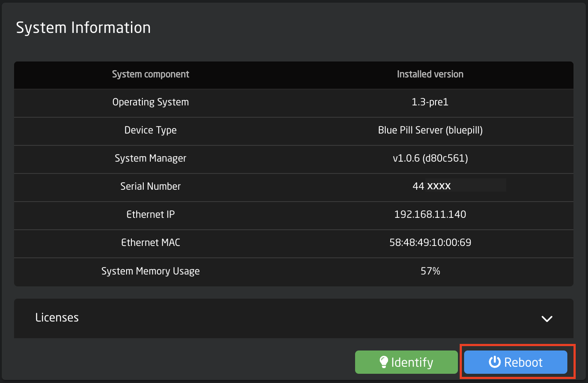Select the Operating System row label
Screen dimensions: 588x383
point(151,102)
